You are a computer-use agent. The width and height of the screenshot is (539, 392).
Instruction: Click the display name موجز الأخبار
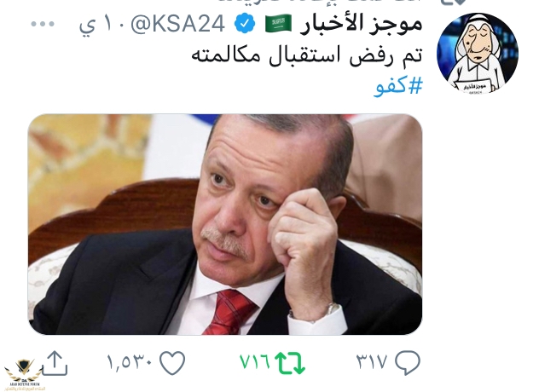(x=361, y=24)
